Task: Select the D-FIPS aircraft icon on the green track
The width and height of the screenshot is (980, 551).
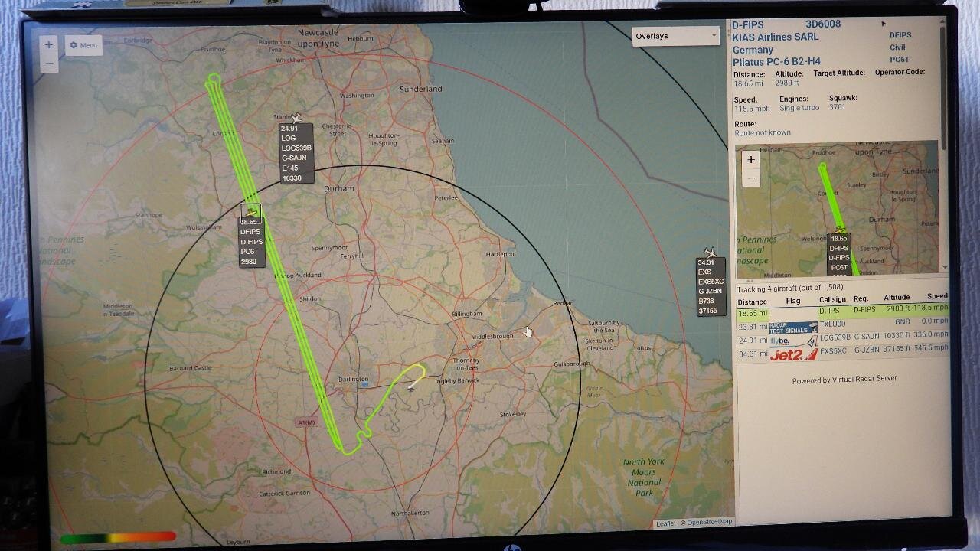Action: (x=250, y=213)
